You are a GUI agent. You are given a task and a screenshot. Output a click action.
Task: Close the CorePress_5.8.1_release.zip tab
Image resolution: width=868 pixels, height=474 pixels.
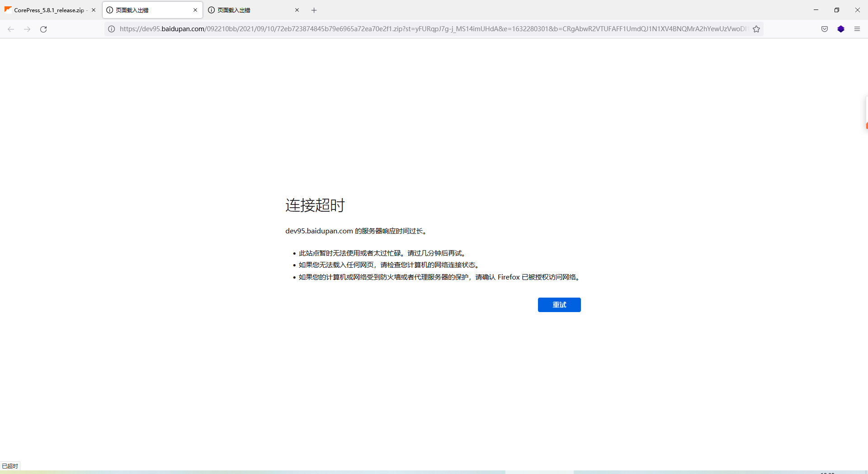94,10
